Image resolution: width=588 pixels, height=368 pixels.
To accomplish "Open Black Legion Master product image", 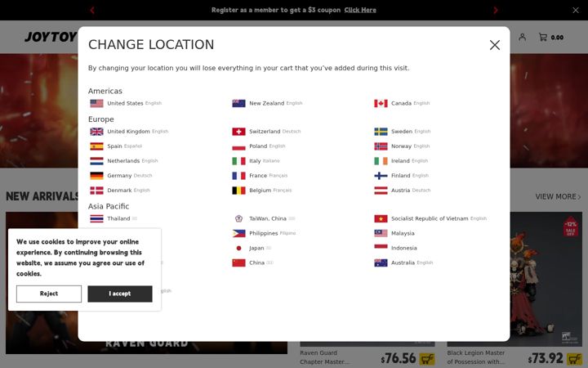I will [546, 280].
